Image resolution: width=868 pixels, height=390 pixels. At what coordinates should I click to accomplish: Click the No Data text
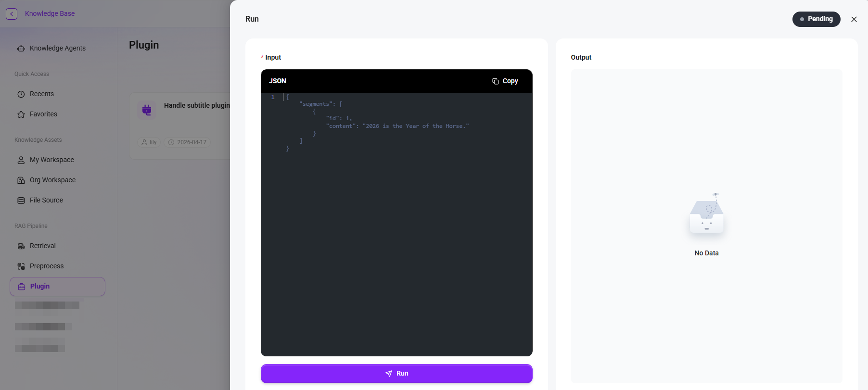[706, 253]
